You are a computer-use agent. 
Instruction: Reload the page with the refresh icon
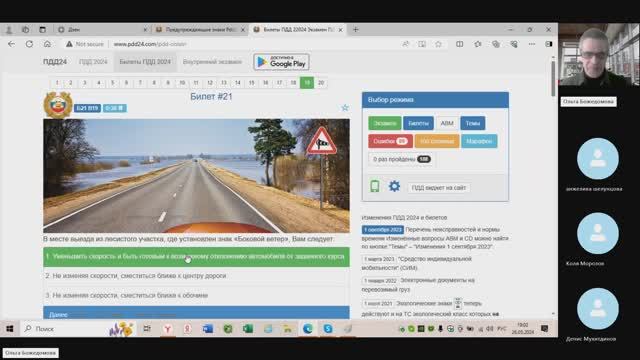pyautogui.click(x=29, y=44)
